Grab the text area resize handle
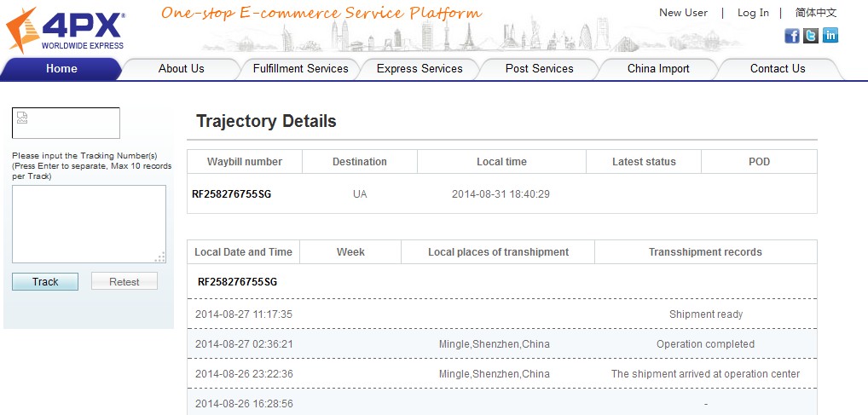Viewport: 868px width, 415px height. click(160, 257)
